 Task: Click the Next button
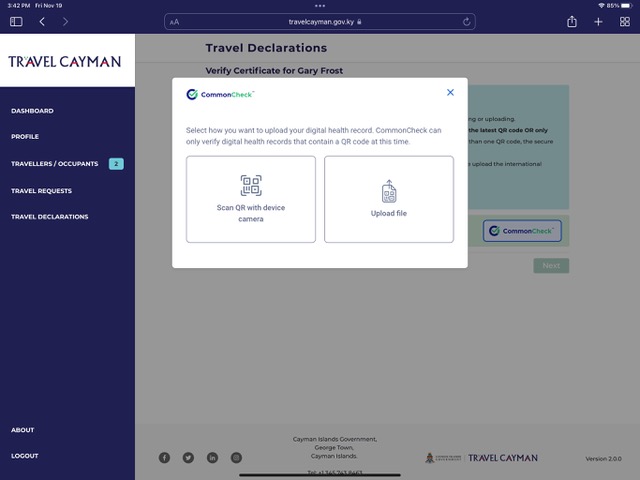(x=551, y=266)
